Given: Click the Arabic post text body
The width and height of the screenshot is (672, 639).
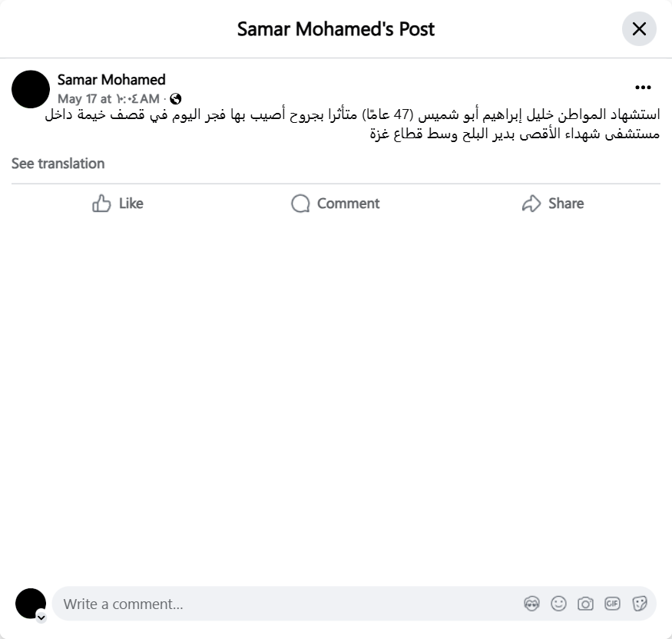Looking at the screenshot, I should click(353, 124).
